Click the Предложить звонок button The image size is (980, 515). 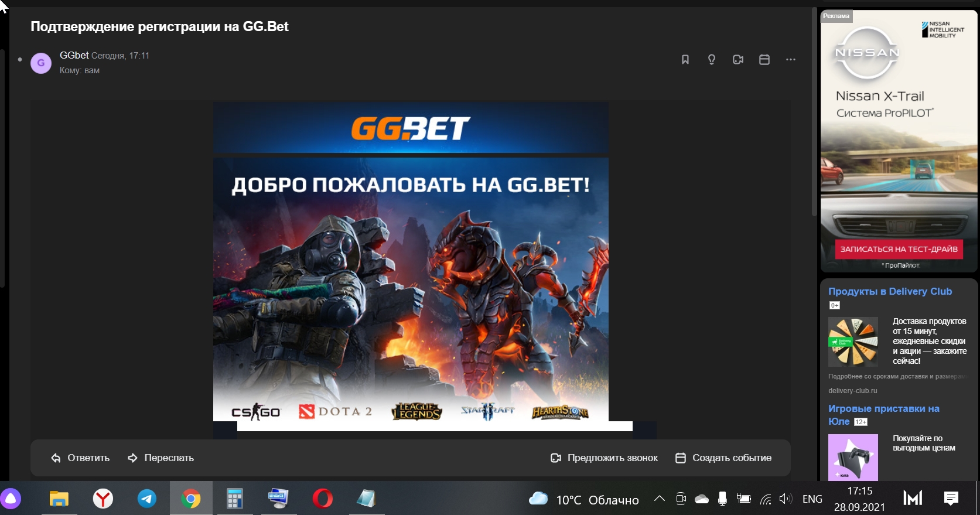(x=604, y=458)
